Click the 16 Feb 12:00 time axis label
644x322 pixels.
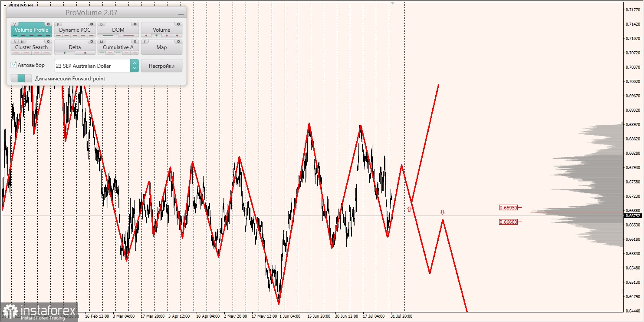[x=97, y=316]
